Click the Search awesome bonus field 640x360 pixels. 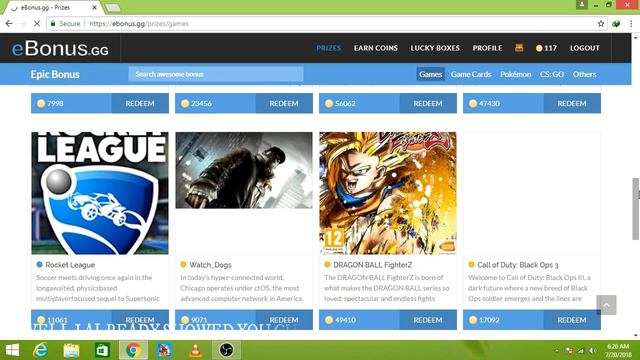216,74
